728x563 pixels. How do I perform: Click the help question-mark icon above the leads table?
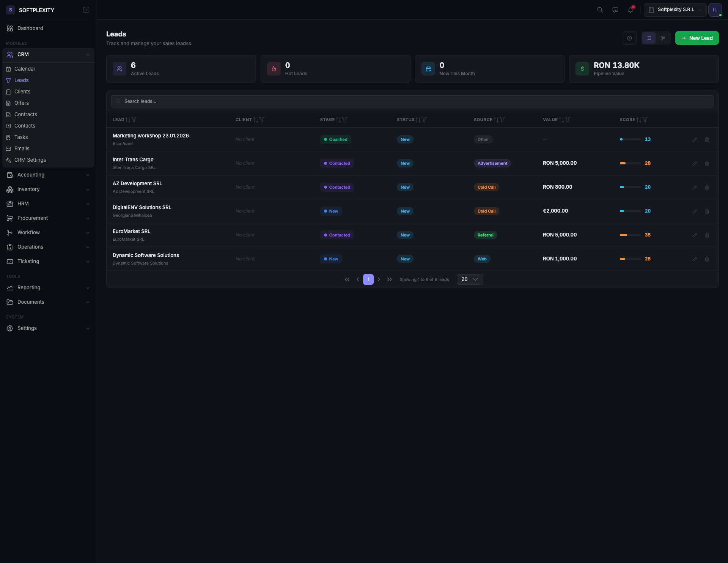click(630, 38)
